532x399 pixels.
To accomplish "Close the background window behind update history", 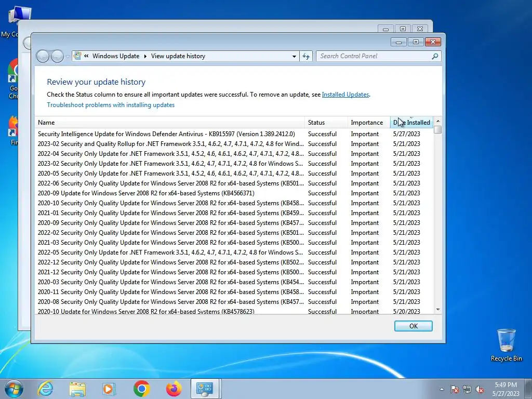I will click(420, 29).
